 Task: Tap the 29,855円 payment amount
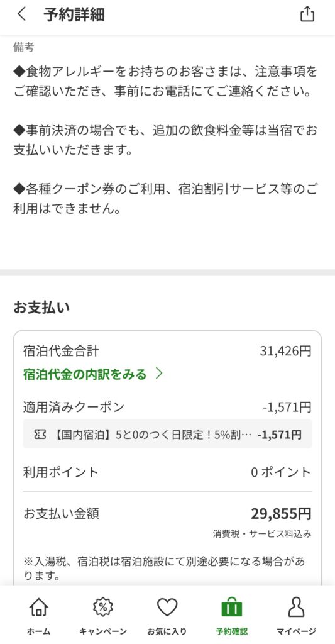pyautogui.click(x=281, y=513)
